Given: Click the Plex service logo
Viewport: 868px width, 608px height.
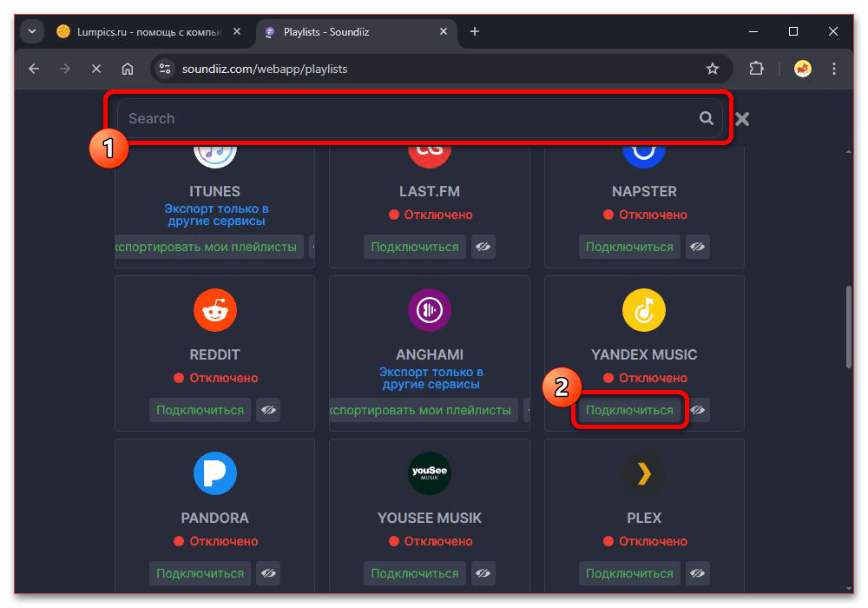Looking at the screenshot, I should click(643, 474).
